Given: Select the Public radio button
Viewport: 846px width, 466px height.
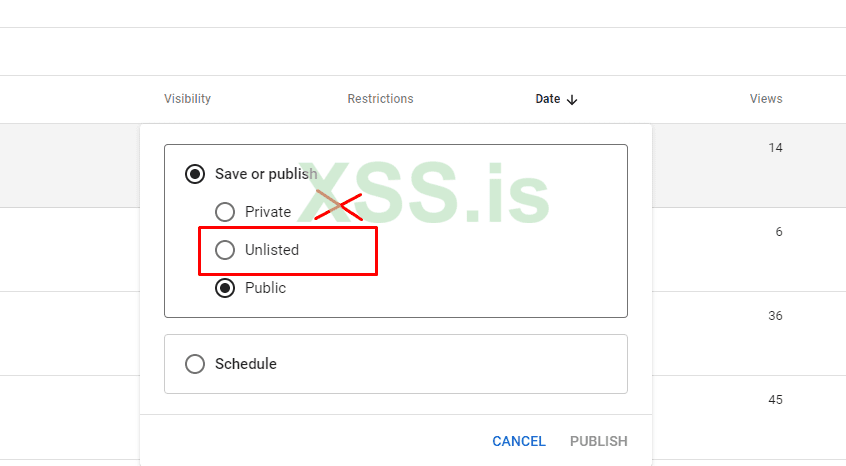Looking at the screenshot, I should tap(225, 288).
